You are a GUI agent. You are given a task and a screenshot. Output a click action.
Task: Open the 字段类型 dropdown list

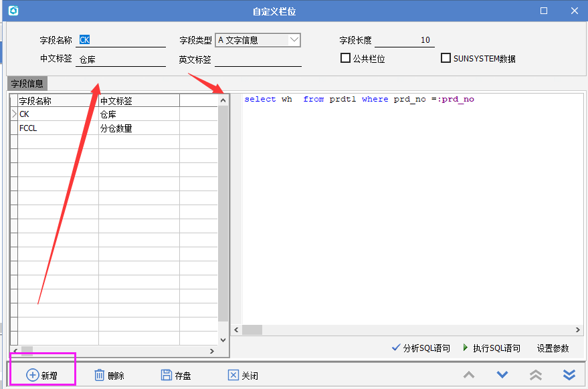[294, 40]
